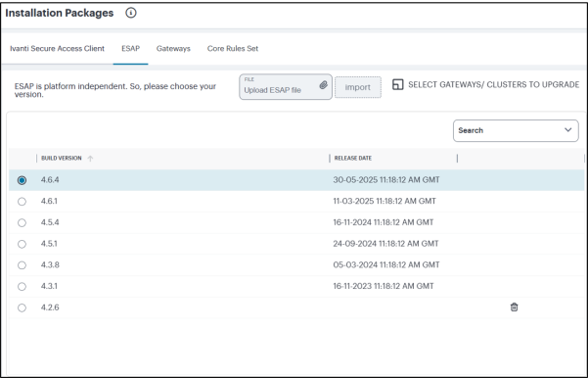Click build version text 4.5.4
Viewport: 588px width, 378px height.
pos(50,222)
